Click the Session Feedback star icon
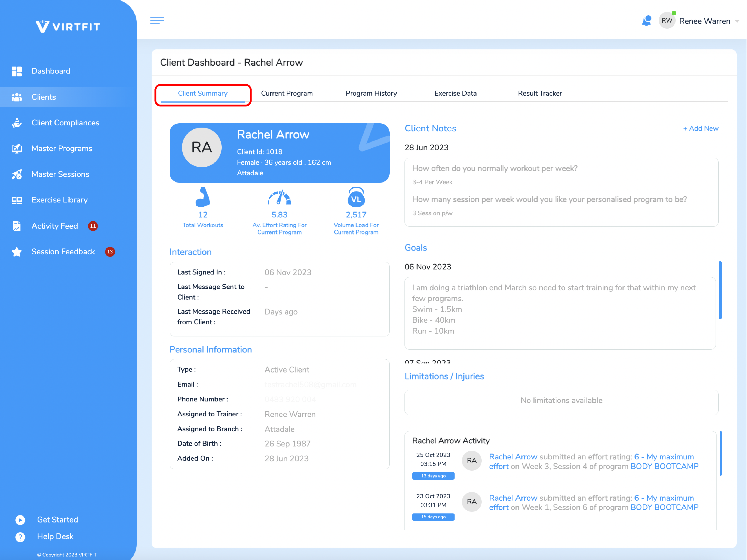 16,252
